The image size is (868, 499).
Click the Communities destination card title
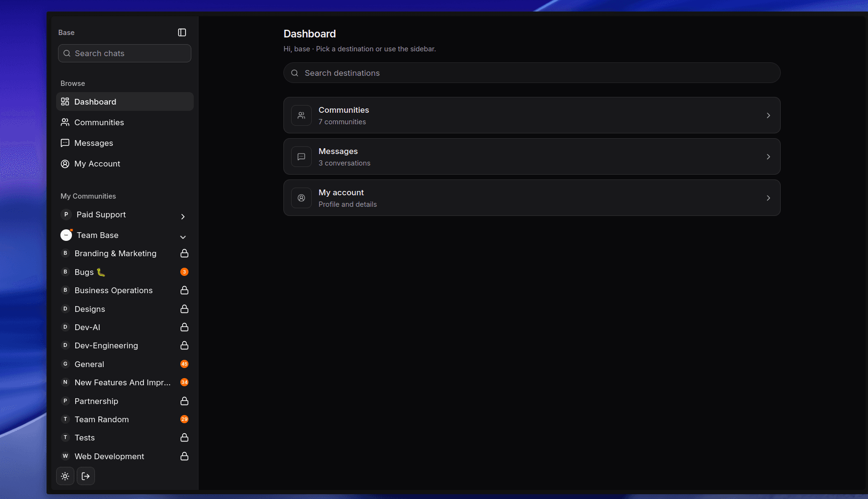(x=344, y=110)
